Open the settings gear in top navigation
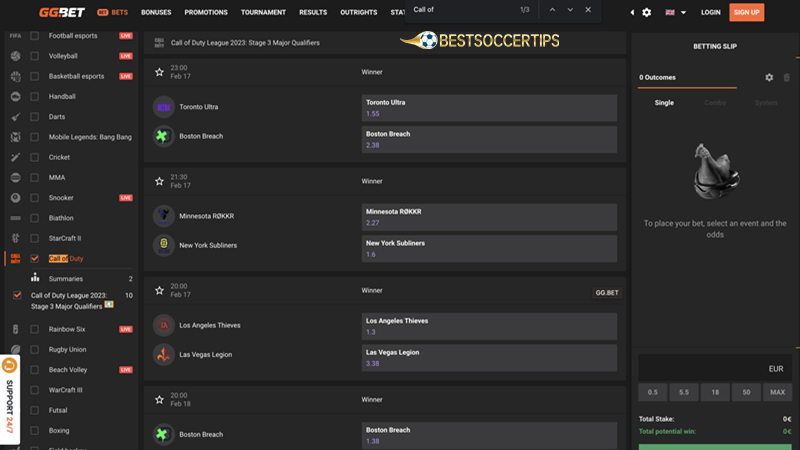 (646, 12)
